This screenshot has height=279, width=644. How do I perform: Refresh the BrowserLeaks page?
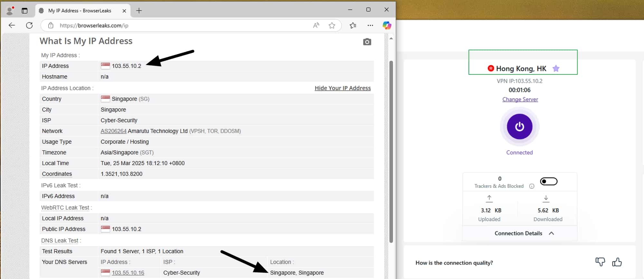point(29,25)
